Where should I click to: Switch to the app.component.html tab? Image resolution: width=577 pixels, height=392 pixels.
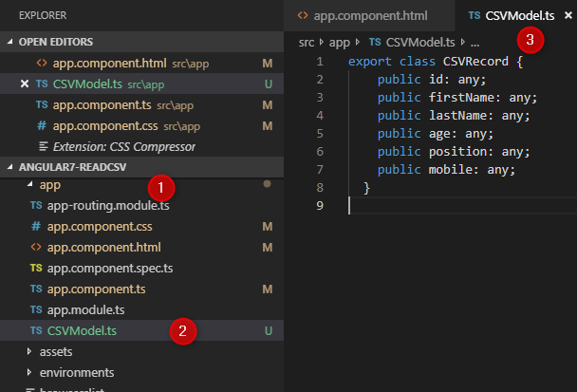pos(361,16)
